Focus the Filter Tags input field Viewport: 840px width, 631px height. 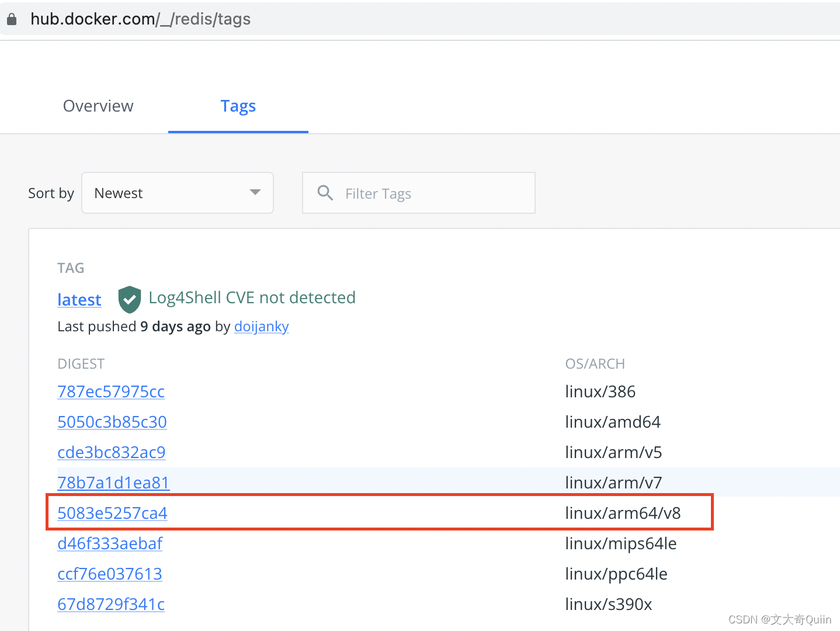[x=419, y=193]
